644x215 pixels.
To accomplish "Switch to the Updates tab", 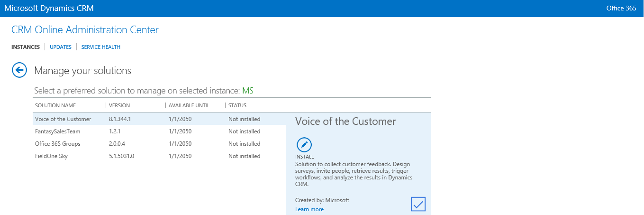I will pos(61,47).
